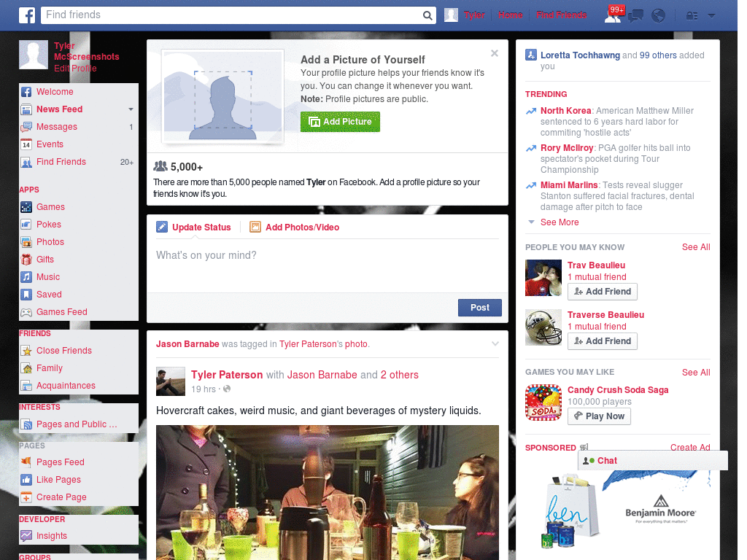The height and width of the screenshot is (560, 747).
Task: Click the Create Page plus icon
Action: pyautogui.click(x=26, y=497)
